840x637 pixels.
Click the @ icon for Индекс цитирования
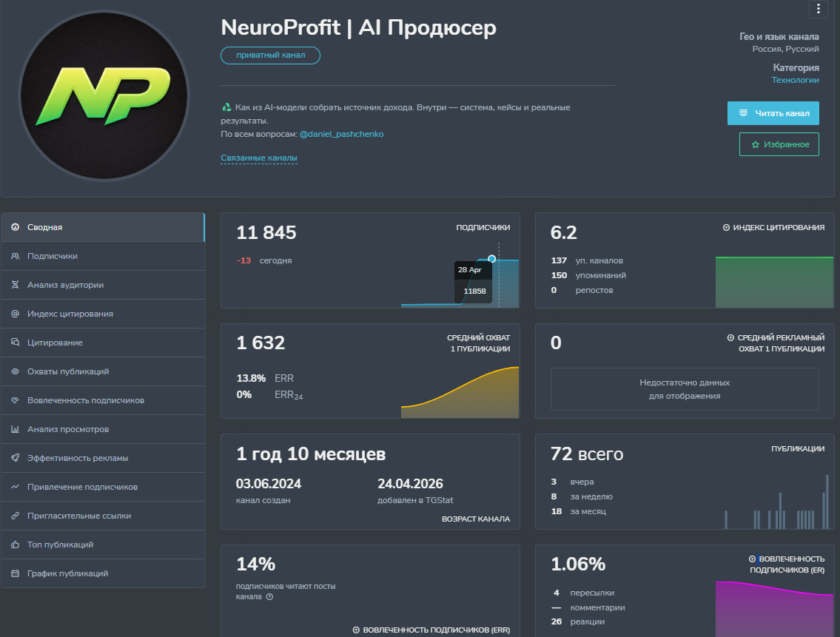click(x=15, y=314)
